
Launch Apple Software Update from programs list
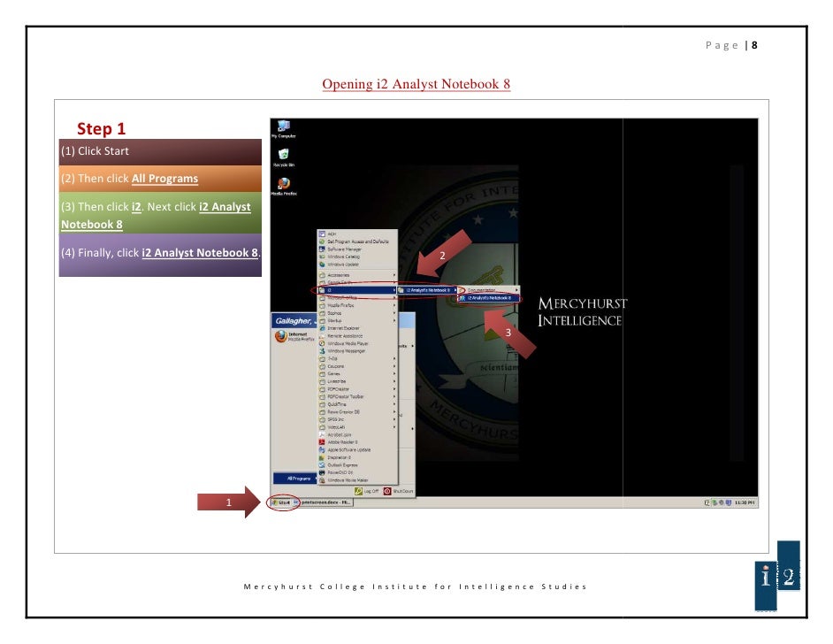357,449
